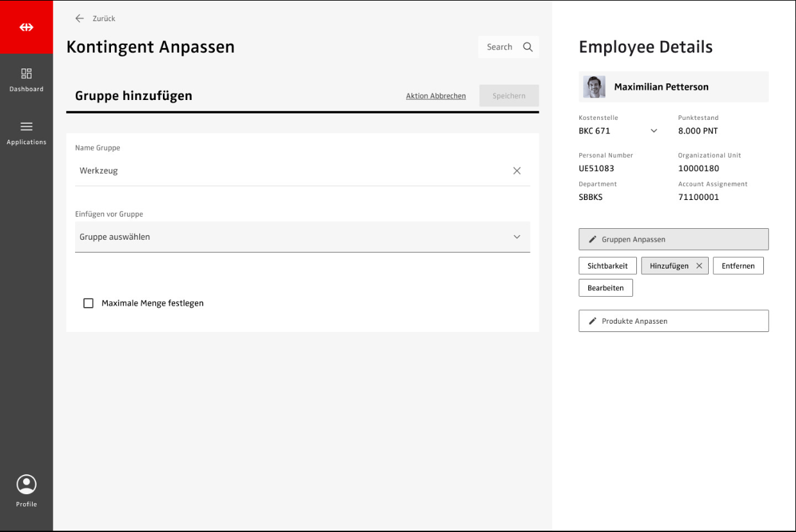Image resolution: width=796 pixels, height=532 pixels.
Task: Click the Aktion Abbrechen link
Action: coord(436,96)
